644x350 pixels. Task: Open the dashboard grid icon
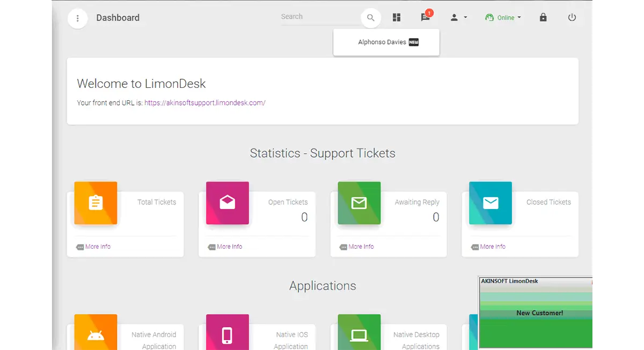tap(397, 18)
